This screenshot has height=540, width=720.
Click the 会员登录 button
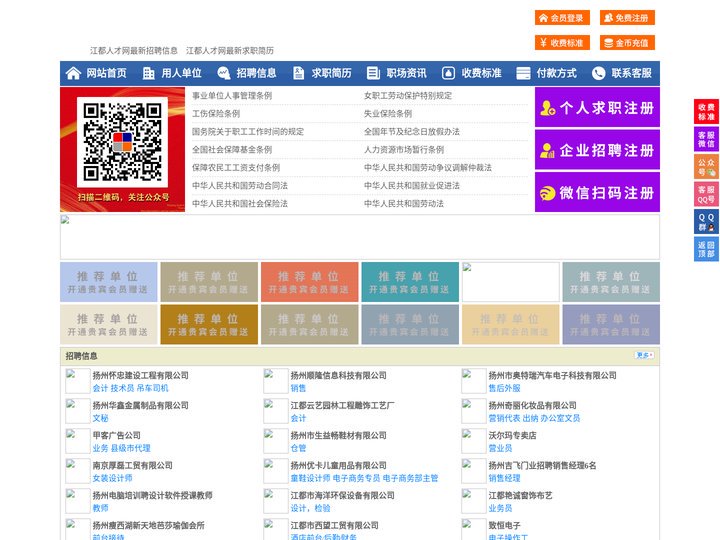[x=562, y=18]
